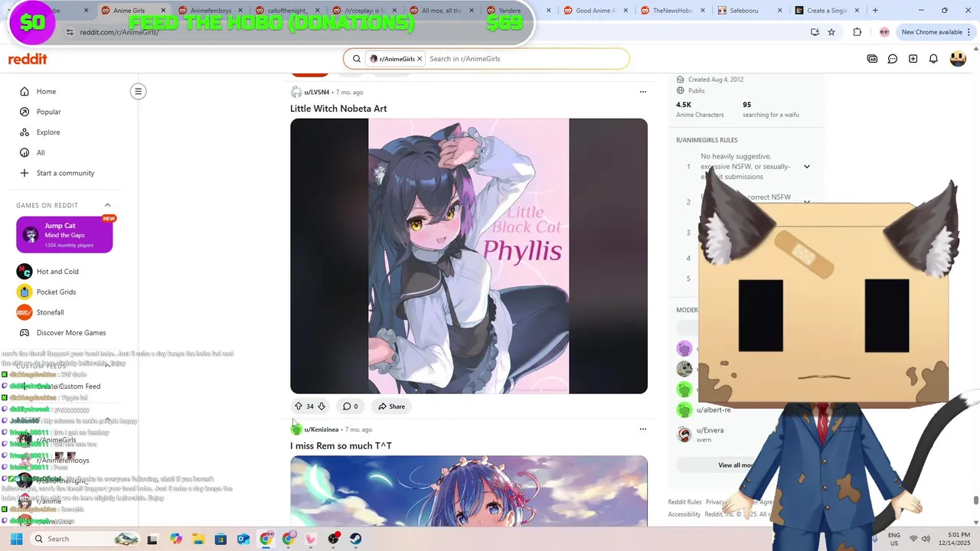
Task: Open Outlook from the taskbar
Action: pyautogui.click(x=243, y=539)
